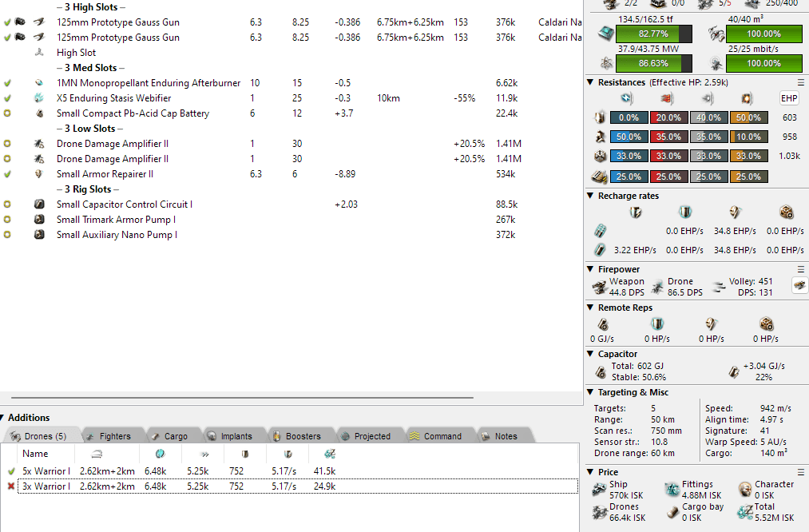Click the CPU usage icon beside 82.77% bar
This screenshot has height=532, width=809.
[607, 34]
